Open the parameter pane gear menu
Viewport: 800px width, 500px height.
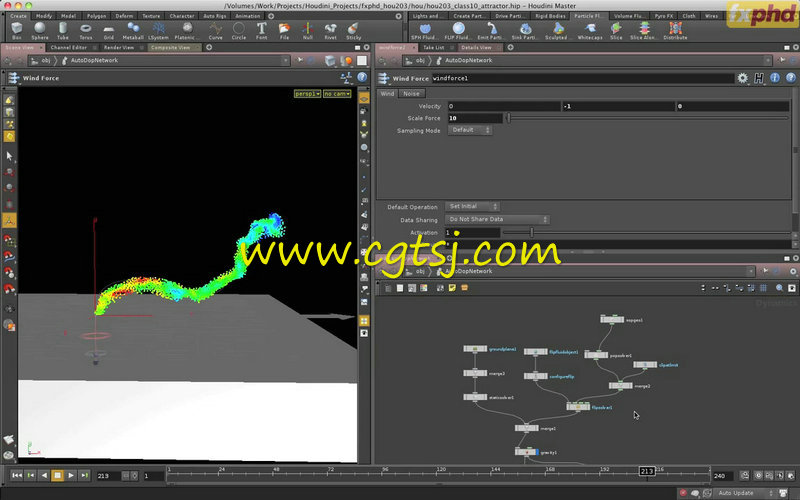(x=742, y=78)
